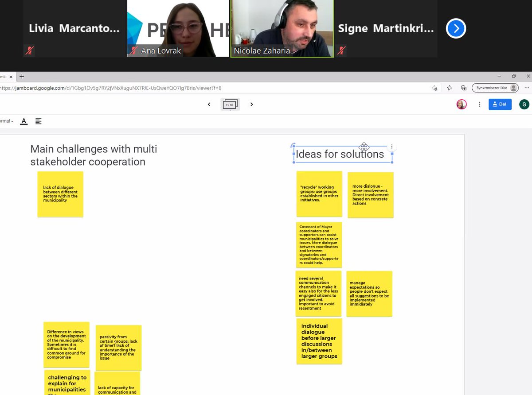
Task: Select Nicolae Zaharia's video tile
Action: (282, 28)
